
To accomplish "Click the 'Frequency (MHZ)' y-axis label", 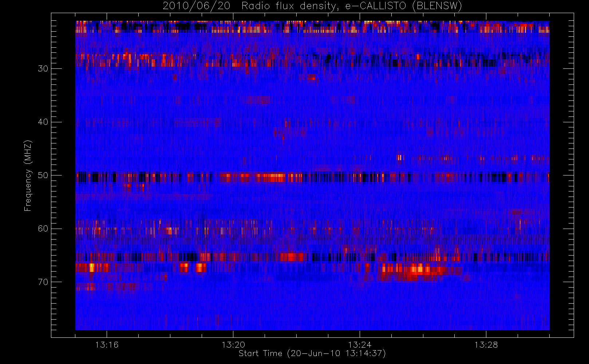I will tap(28, 175).
